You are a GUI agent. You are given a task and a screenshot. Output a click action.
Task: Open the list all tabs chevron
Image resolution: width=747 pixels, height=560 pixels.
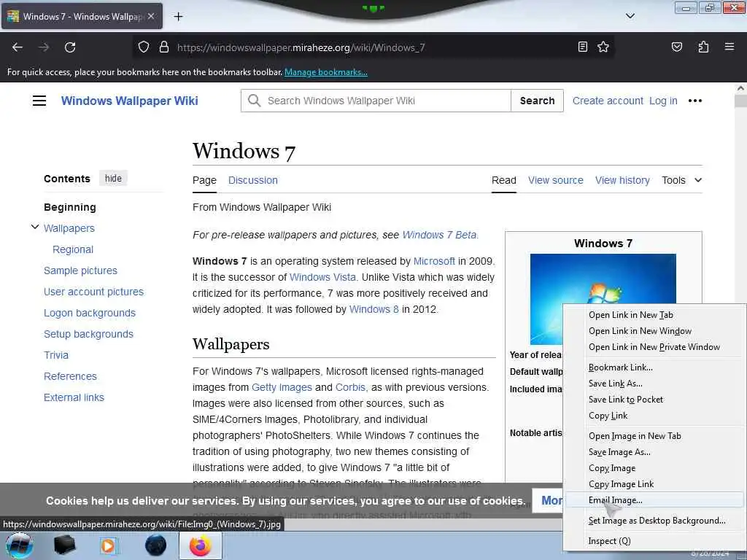[x=630, y=16]
